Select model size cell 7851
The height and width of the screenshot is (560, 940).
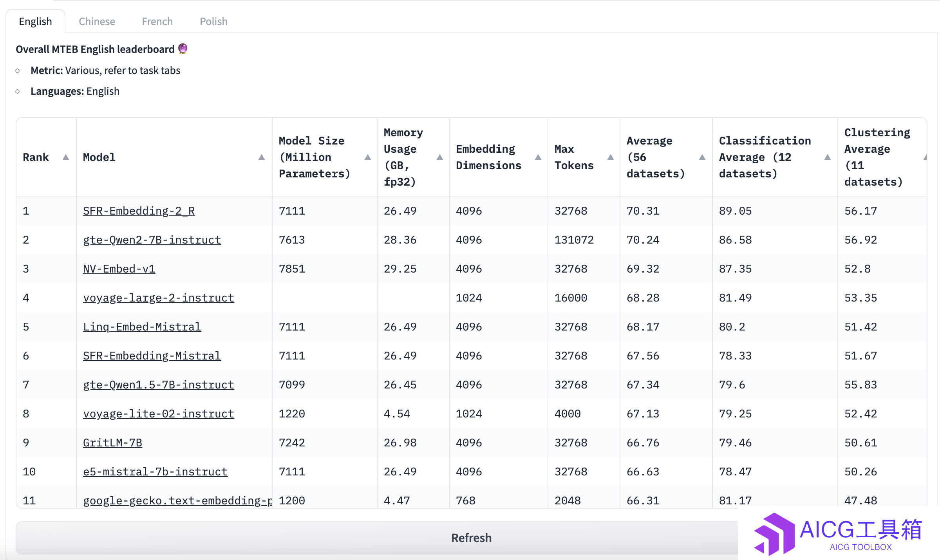coord(325,269)
